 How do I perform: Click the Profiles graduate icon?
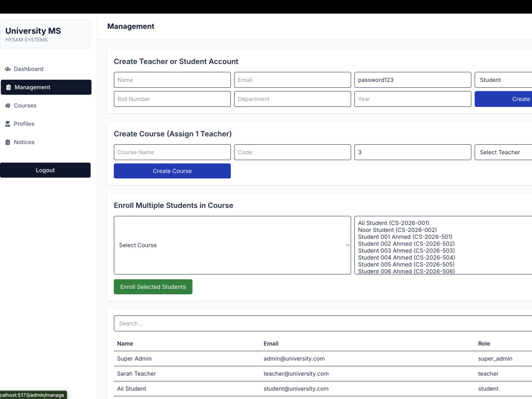click(7, 124)
